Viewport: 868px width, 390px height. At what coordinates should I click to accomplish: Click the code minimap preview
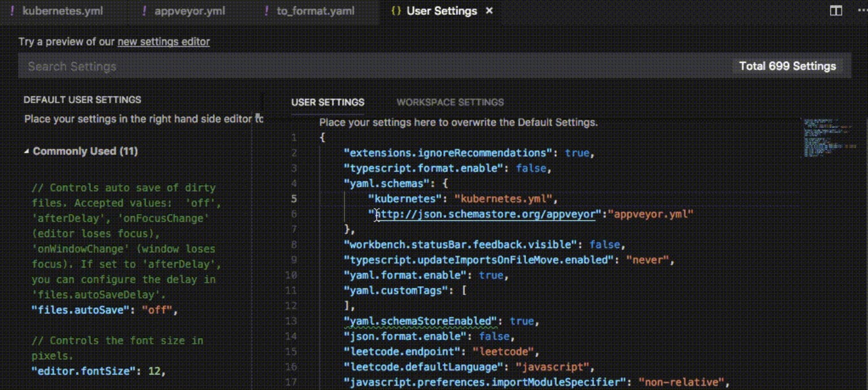[829, 137]
